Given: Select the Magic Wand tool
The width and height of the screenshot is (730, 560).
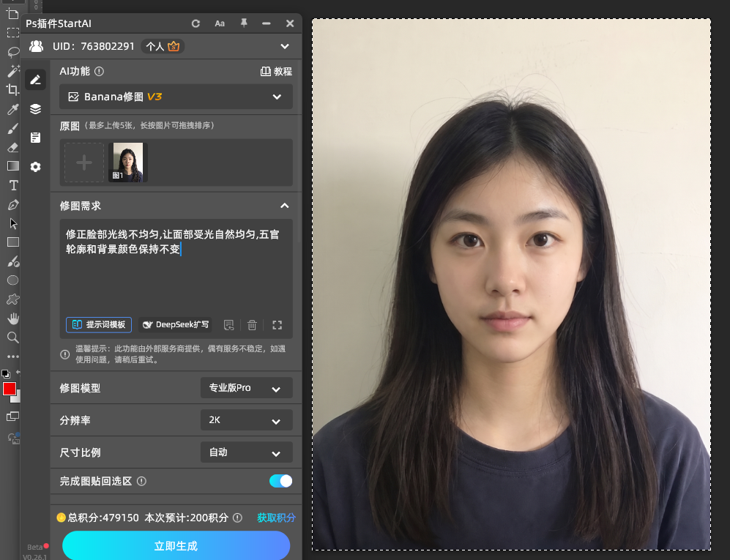Looking at the screenshot, I should [x=13, y=70].
